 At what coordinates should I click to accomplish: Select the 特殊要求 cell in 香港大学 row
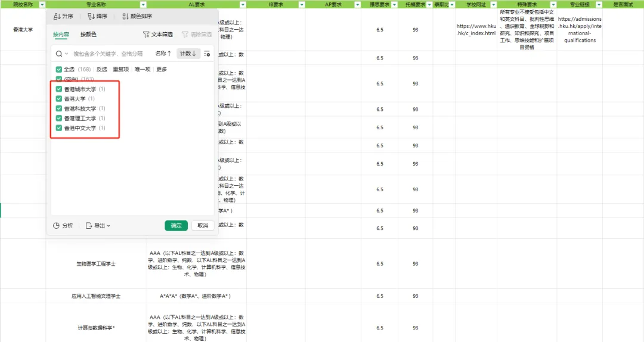[527, 30]
